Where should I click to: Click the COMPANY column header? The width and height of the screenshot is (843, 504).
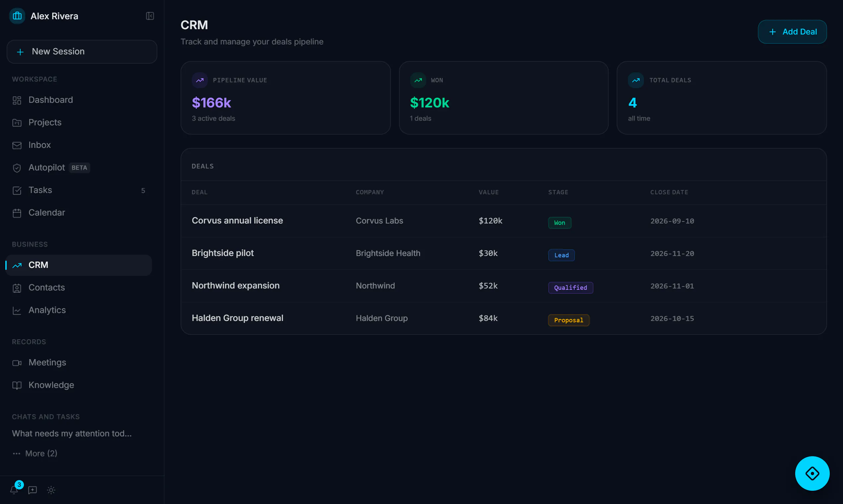tap(370, 192)
